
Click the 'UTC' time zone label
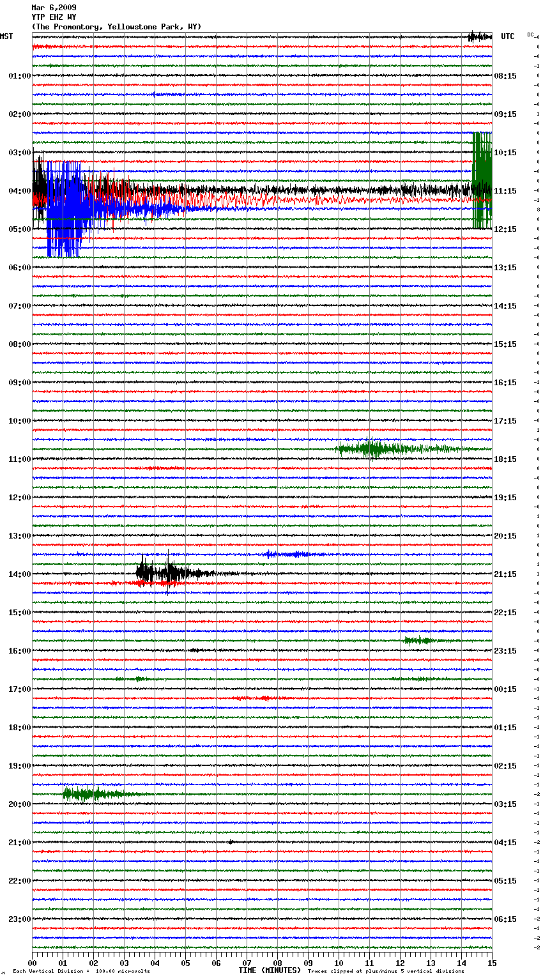point(508,36)
